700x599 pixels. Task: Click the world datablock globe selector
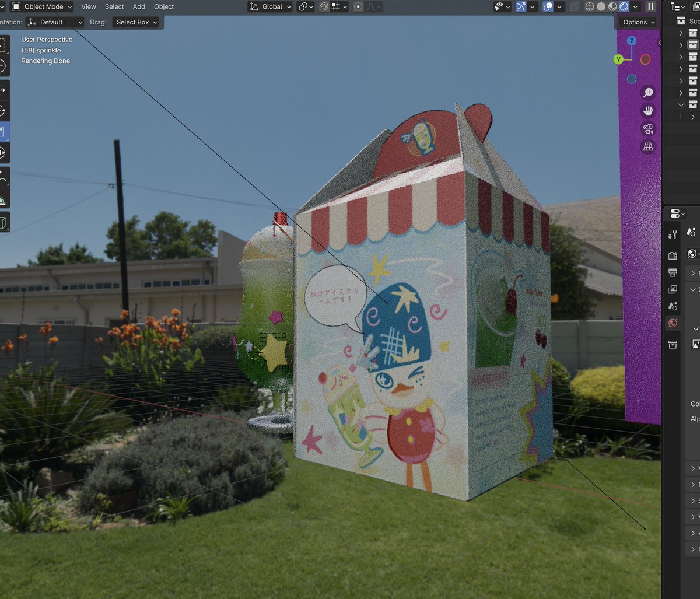(x=692, y=253)
